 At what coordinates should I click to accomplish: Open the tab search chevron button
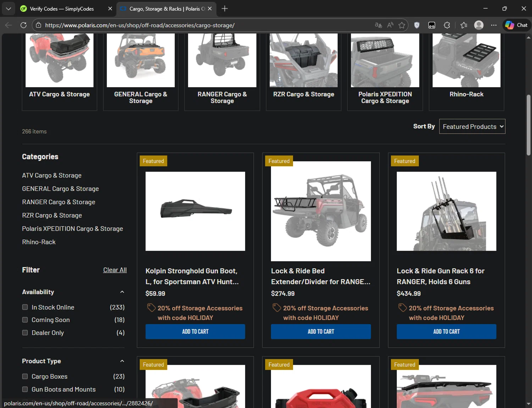tap(8, 9)
